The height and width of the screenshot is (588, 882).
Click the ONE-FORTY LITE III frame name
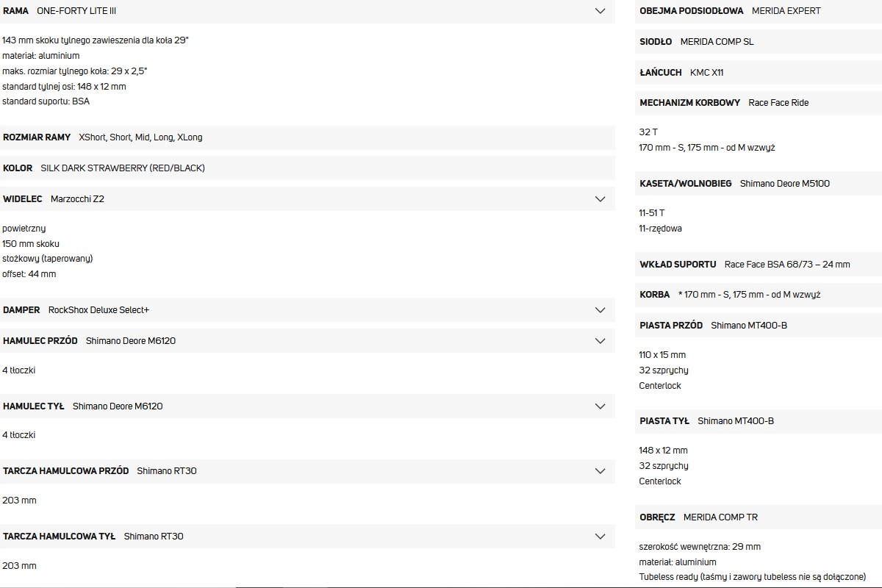(76, 11)
